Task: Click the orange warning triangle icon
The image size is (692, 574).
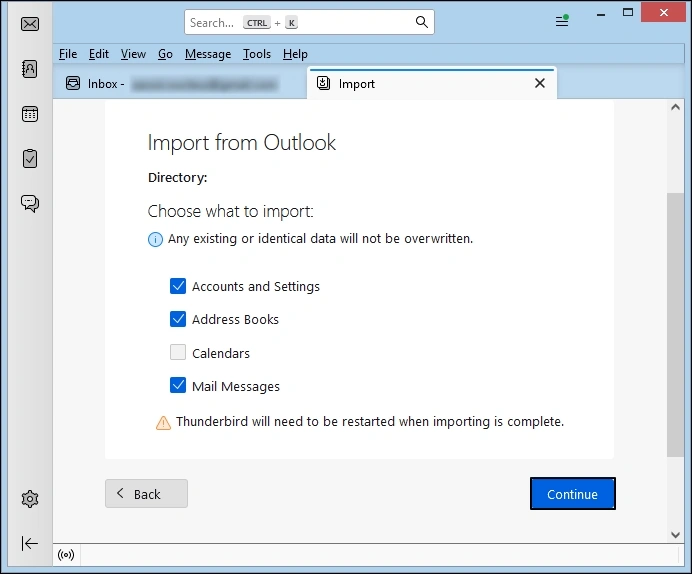Action: click(163, 423)
